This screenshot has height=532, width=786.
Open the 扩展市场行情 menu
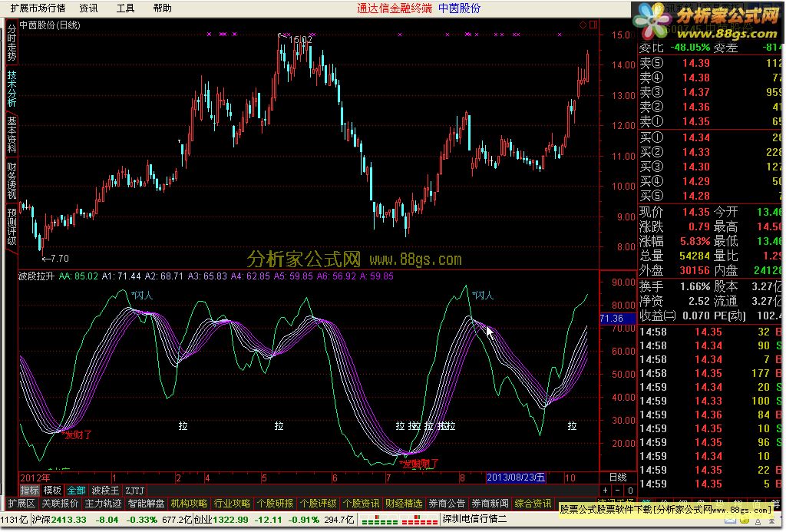coord(38,8)
